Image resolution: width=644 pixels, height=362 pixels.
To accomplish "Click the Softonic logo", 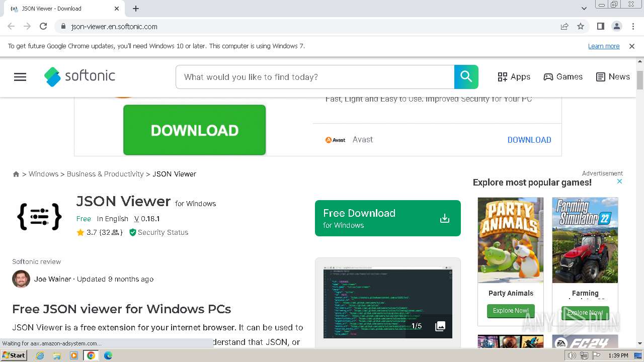I will point(79,76).
